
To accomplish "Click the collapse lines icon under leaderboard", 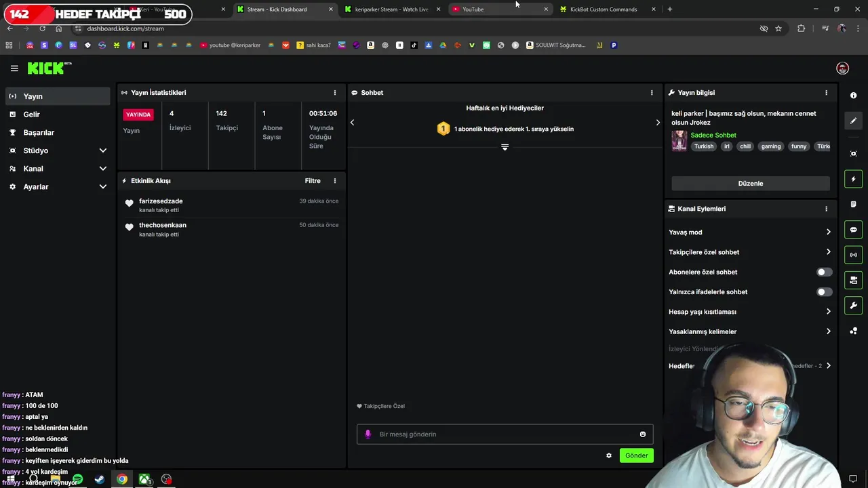I will pyautogui.click(x=505, y=147).
